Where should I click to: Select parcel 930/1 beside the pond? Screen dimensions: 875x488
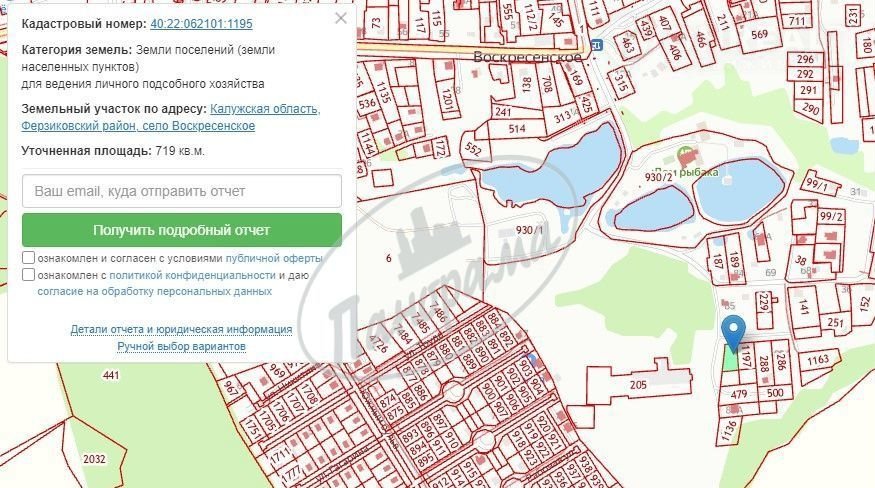529,228
